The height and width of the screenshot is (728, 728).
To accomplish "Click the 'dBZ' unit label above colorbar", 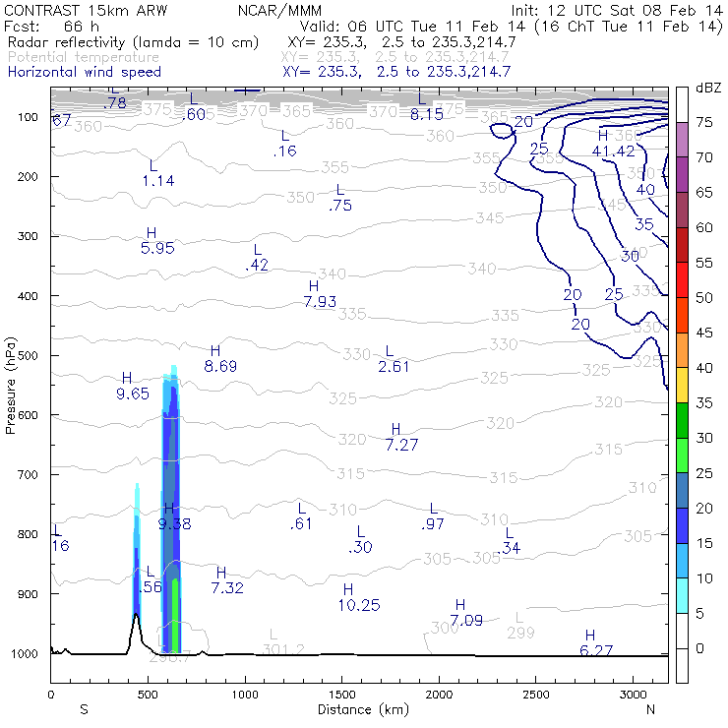I will (x=708, y=88).
